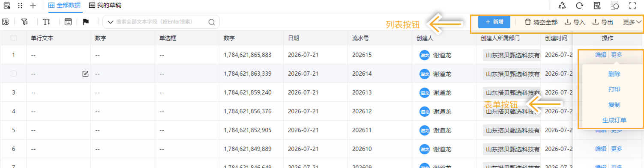This screenshot has height=168, width=644.
Task: Click the magnifier icon in search box
Action: [x=211, y=22]
